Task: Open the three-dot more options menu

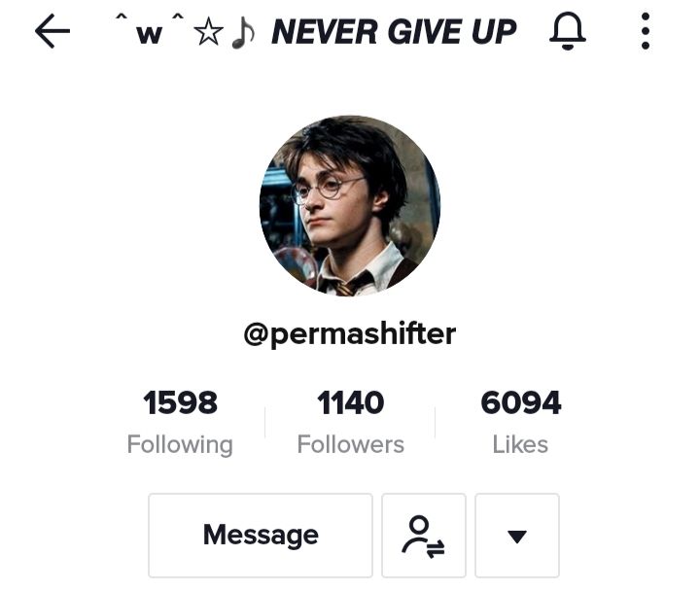Action: tap(646, 31)
